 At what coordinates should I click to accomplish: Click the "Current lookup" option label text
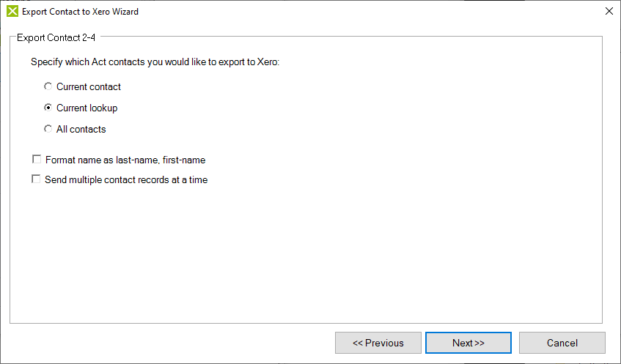(87, 108)
